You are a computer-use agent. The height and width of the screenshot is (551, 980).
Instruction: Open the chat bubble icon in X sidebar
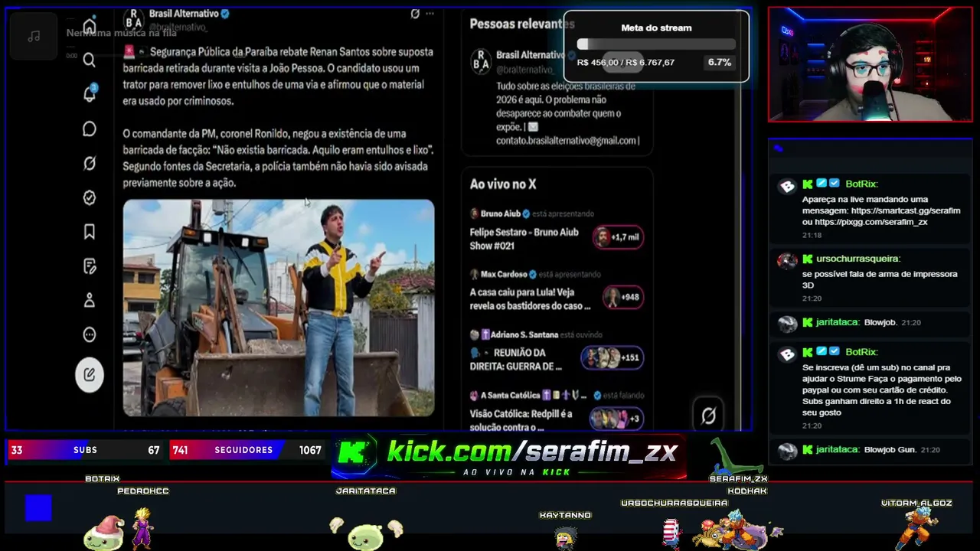click(90, 129)
